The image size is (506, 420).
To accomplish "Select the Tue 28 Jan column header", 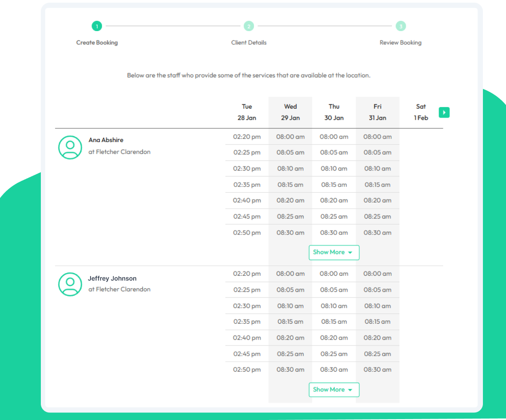I will pyautogui.click(x=247, y=112).
